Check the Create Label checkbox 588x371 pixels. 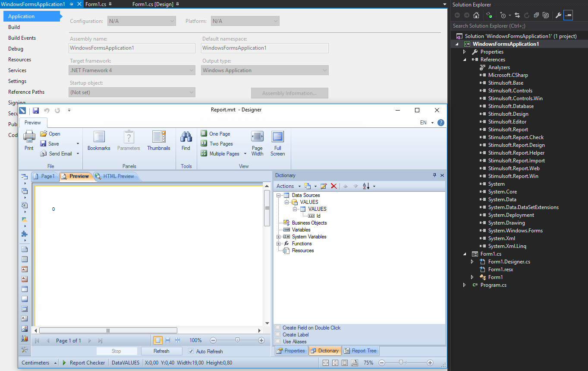point(278,335)
